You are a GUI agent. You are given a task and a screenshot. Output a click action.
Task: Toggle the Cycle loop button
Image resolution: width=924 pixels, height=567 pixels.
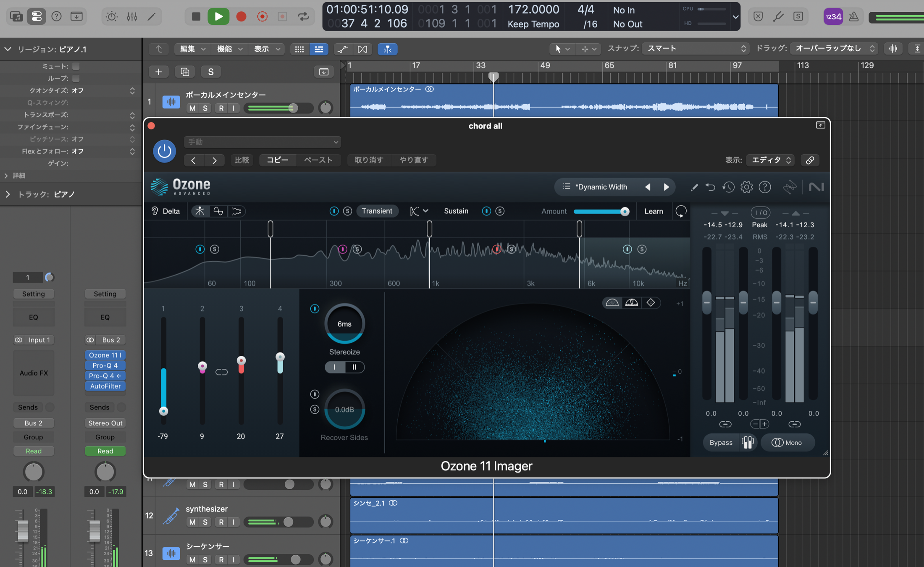click(303, 16)
